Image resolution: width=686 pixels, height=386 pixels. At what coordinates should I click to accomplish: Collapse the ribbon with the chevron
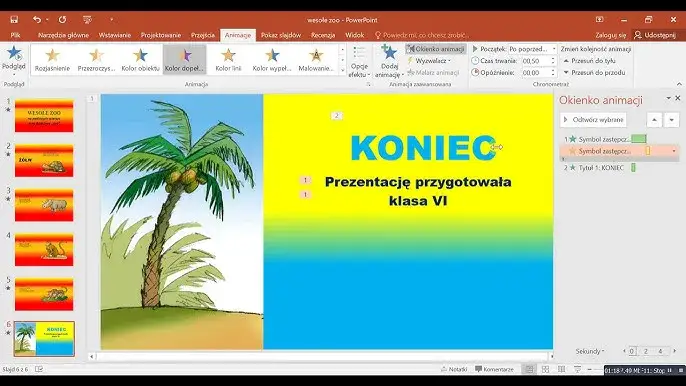coord(679,84)
